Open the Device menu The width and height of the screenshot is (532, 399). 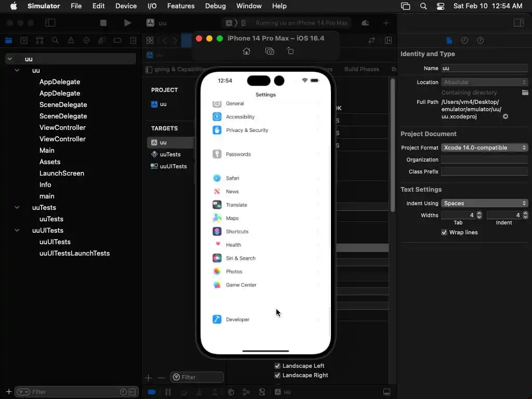[126, 6]
